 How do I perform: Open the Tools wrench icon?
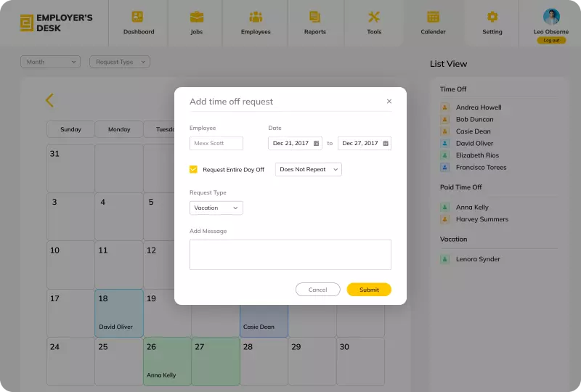click(374, 17)
